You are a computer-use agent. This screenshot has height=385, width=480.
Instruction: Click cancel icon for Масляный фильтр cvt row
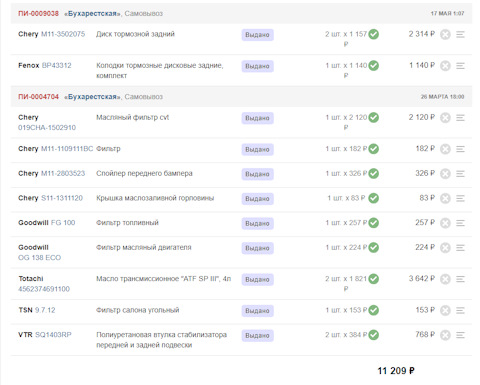[x=445, y=118]
